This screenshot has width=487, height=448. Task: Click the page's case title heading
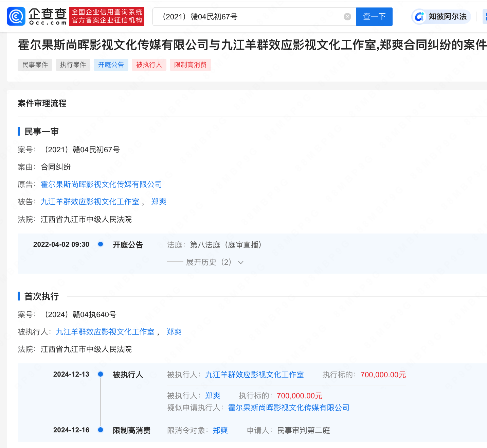(x=252, y=45)
